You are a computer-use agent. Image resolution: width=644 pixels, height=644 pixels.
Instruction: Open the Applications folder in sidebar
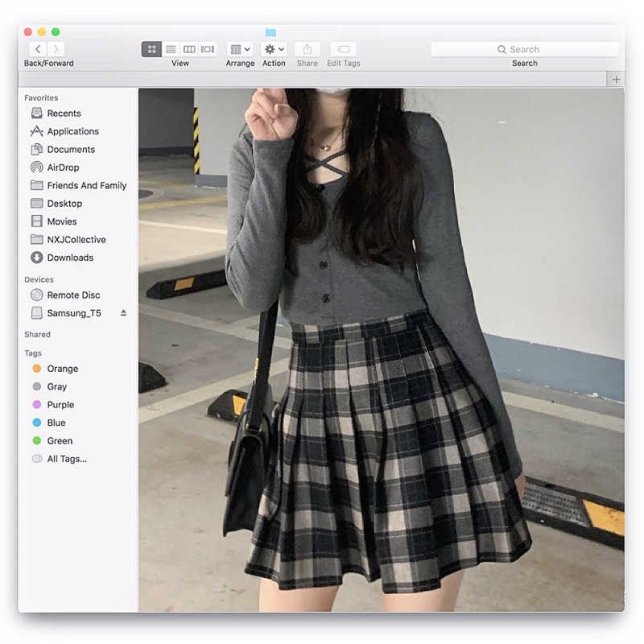click(x=72, y=131)
